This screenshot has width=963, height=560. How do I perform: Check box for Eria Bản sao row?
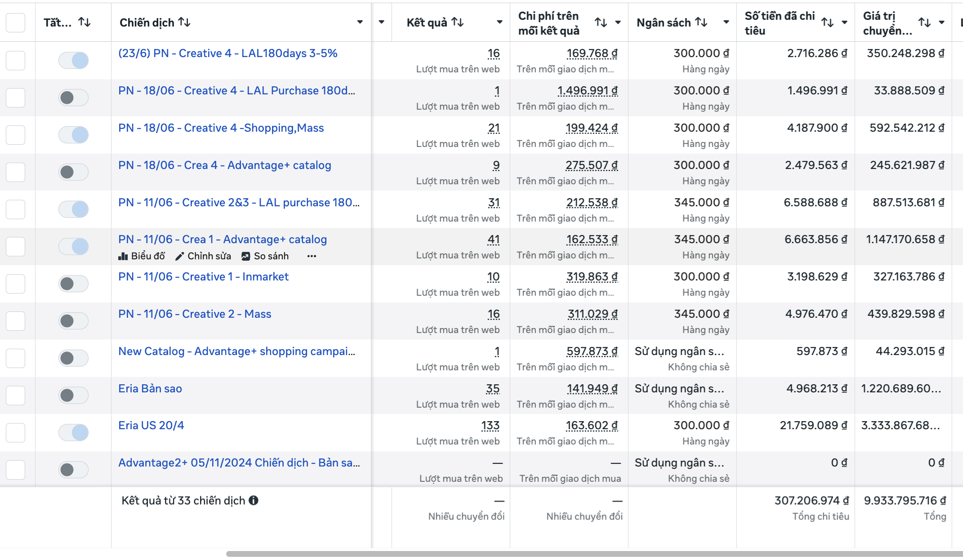[15, 395]
